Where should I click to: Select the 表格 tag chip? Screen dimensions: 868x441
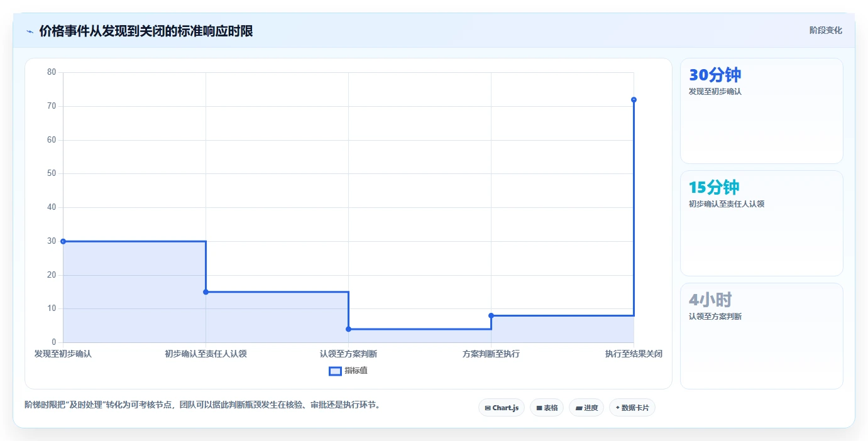(x=547, y=408)
